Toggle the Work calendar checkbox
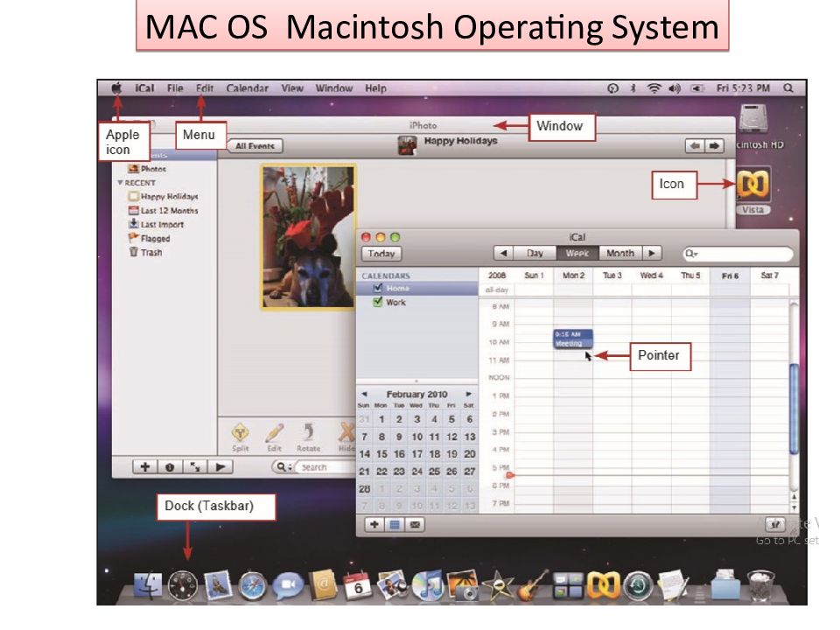Image resolution: width=840 pixels, height=630 pixels. (x=378, y=302)
